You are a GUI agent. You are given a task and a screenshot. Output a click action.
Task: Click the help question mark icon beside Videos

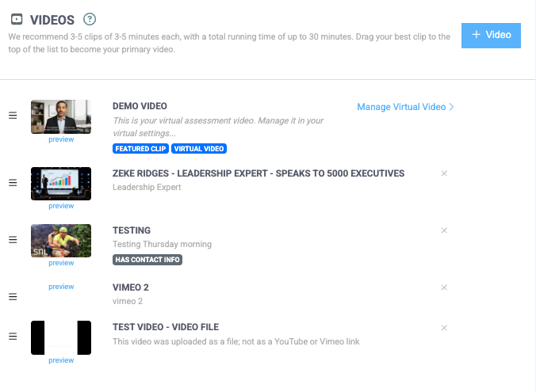pyautogui.click(x=90, y=19)
